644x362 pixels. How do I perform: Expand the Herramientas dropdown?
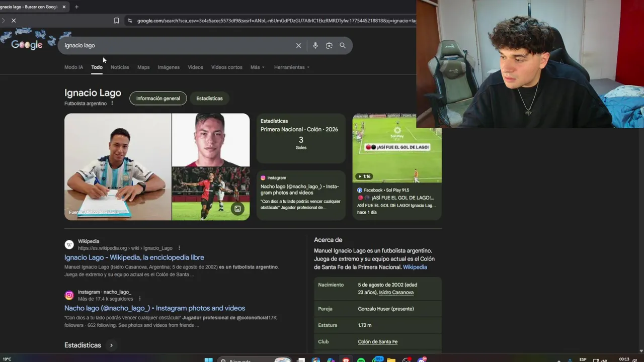292,67
